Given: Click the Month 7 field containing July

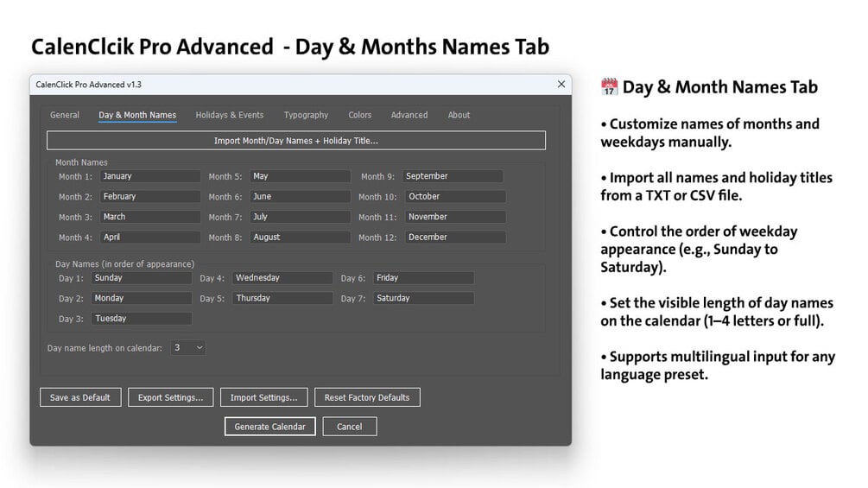Looking at the screenshot, I should [x=300, y=217].
